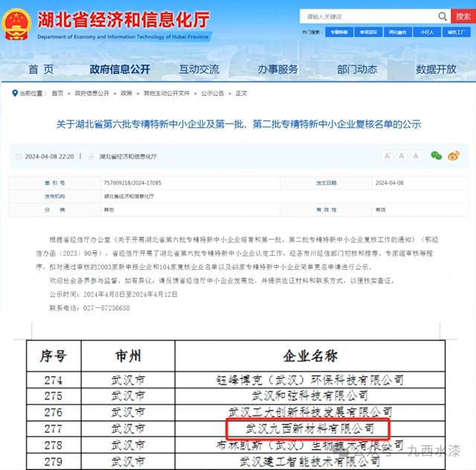The width and height of the screenshot is (476, 470).
Task: Go to 政策 in the breadcrumb
Action: pos(126,93)
